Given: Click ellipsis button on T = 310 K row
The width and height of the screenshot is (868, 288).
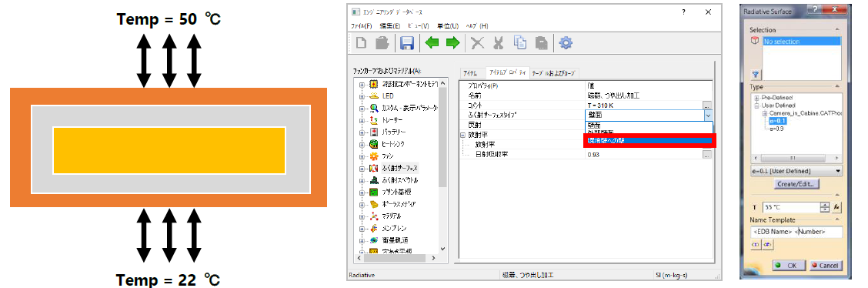Looking at the screenshot, I should tap(707, 105).
